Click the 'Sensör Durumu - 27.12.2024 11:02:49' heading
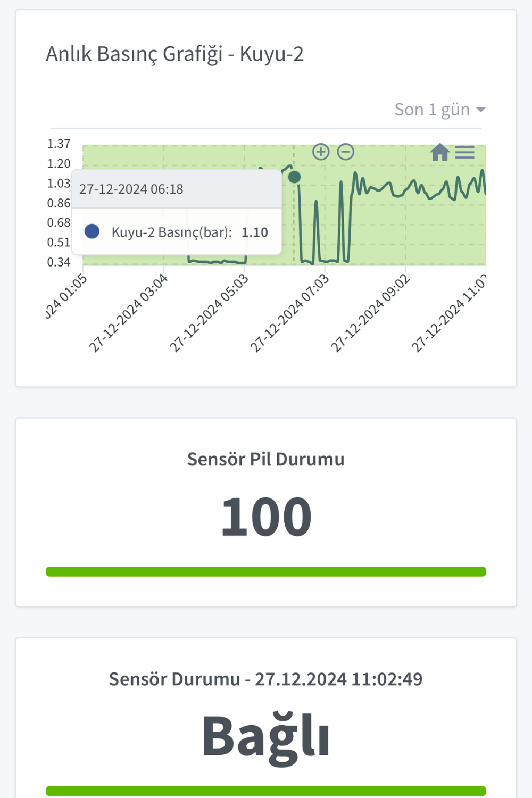 coord(265,678)
